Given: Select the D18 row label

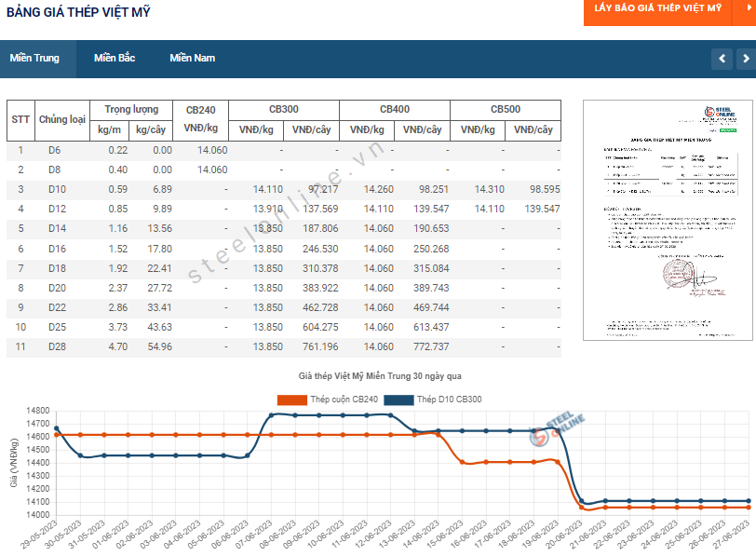Looking at the screenshot, I should (x=57, y=268).
